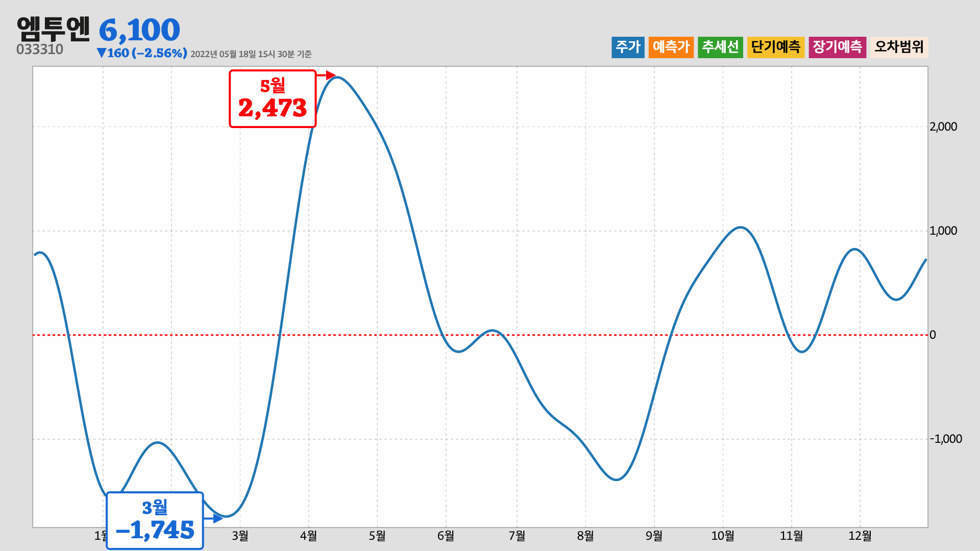
Task: Click the 12월 x-axis label
Action: click(860, 536)
